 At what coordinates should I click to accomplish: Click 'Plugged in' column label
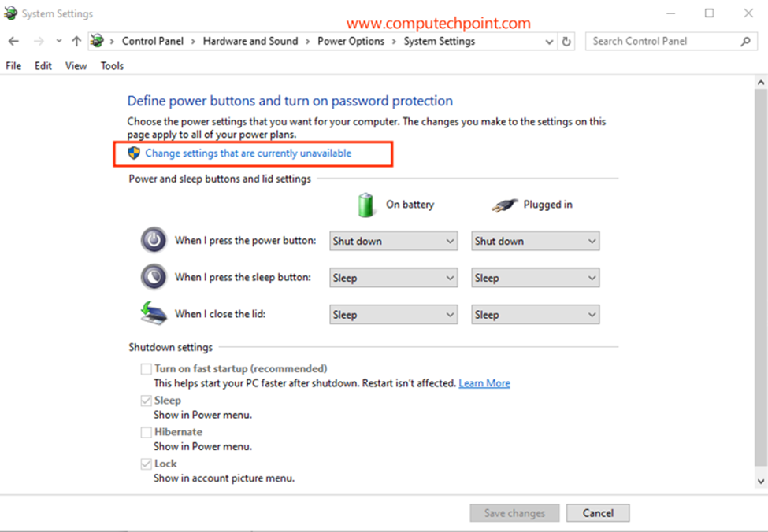(x=547, y=205)
